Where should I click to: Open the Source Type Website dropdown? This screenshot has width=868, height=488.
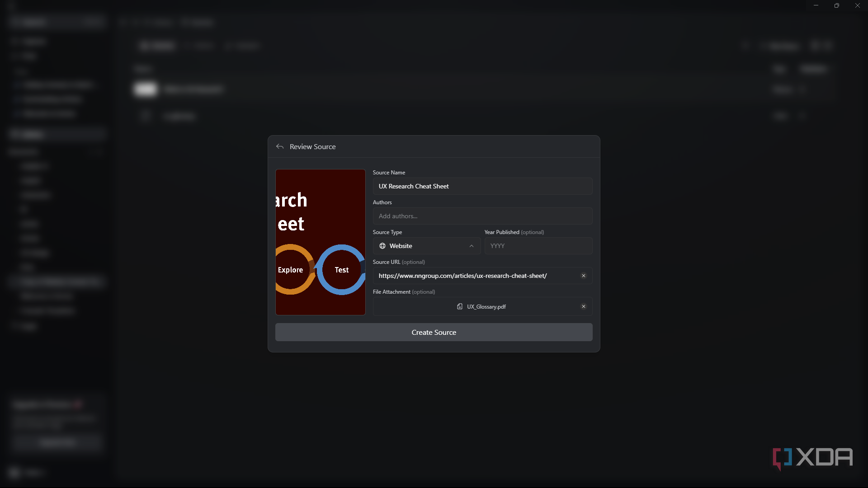[426, 246]
